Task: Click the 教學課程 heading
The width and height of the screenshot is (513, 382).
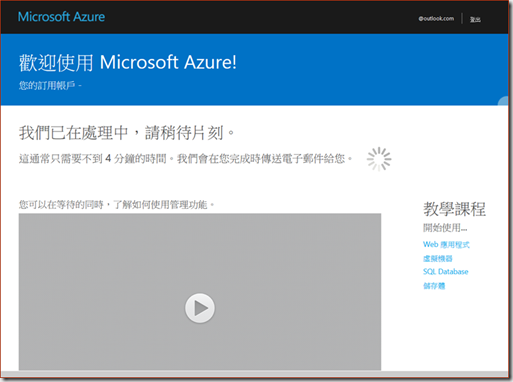Action: click(x=454, y=209)
